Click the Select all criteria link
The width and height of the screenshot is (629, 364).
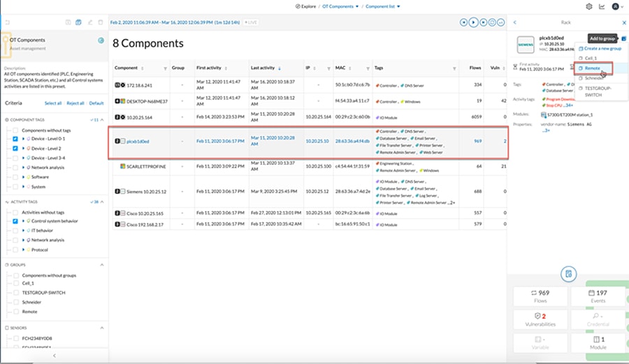(53, 103)
